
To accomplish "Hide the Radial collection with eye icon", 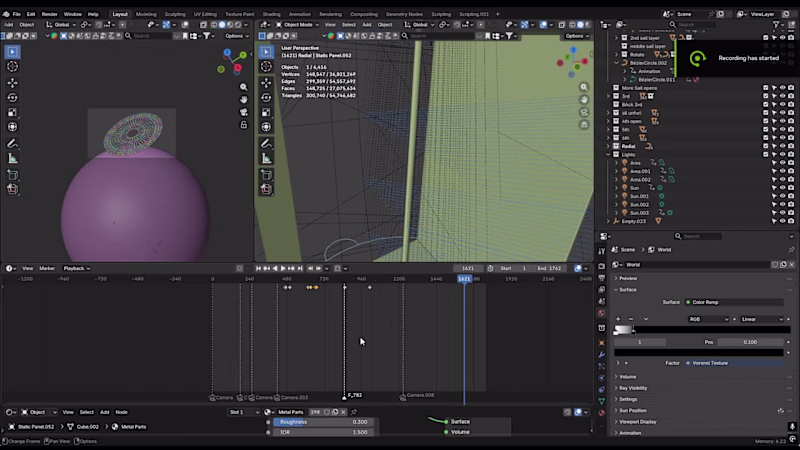I will click(782, 146).
